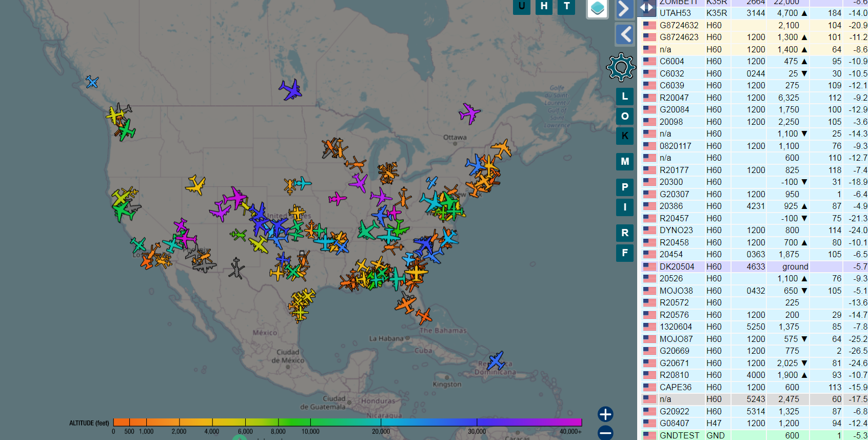868x440 pixels.
Task: Select the MOJO87 callsign row
Action: (754, 339)
